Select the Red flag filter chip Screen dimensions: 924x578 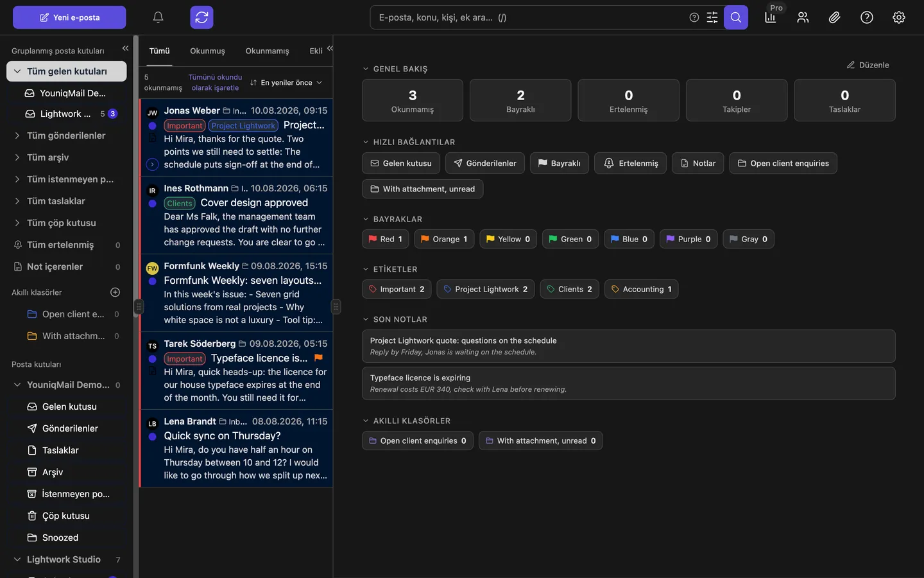(x=386, y=239)
